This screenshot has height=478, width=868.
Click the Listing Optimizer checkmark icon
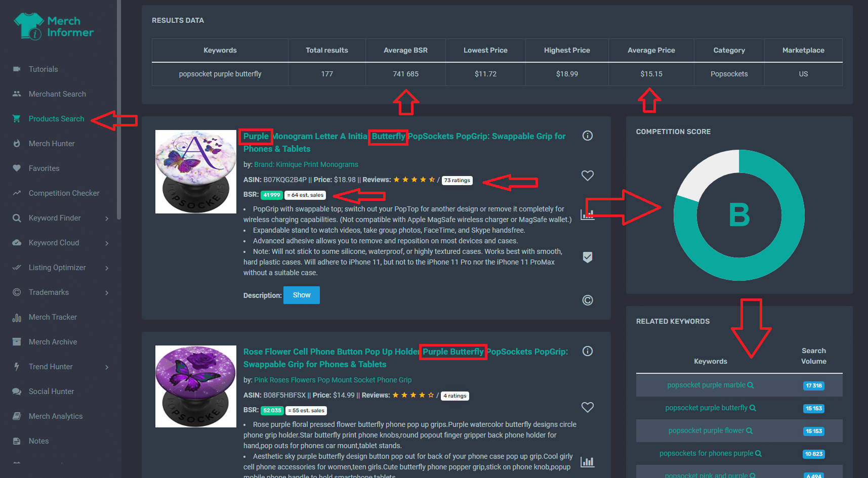coord(17,267)
